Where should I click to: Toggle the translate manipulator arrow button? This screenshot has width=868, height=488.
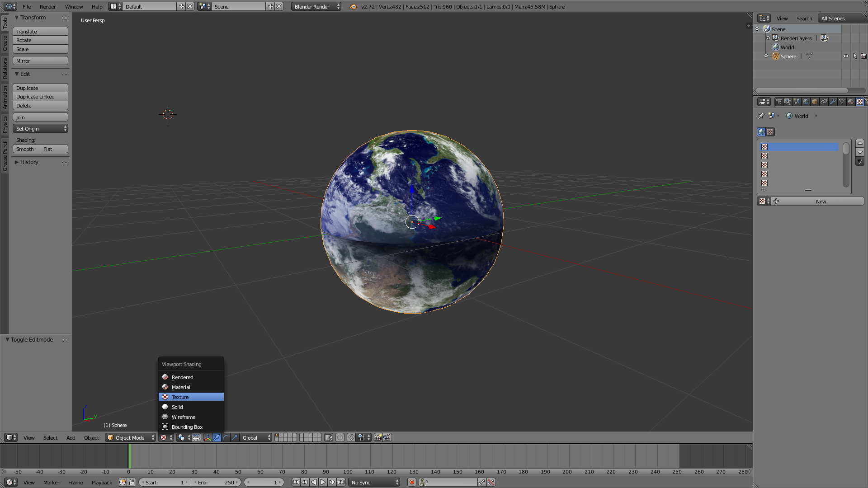click(x=217, y=437)
